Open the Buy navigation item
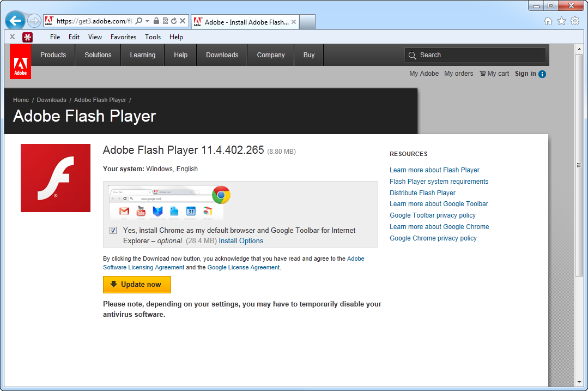The image size is (588, 391). pyautogui.click(x=309, y=55)
